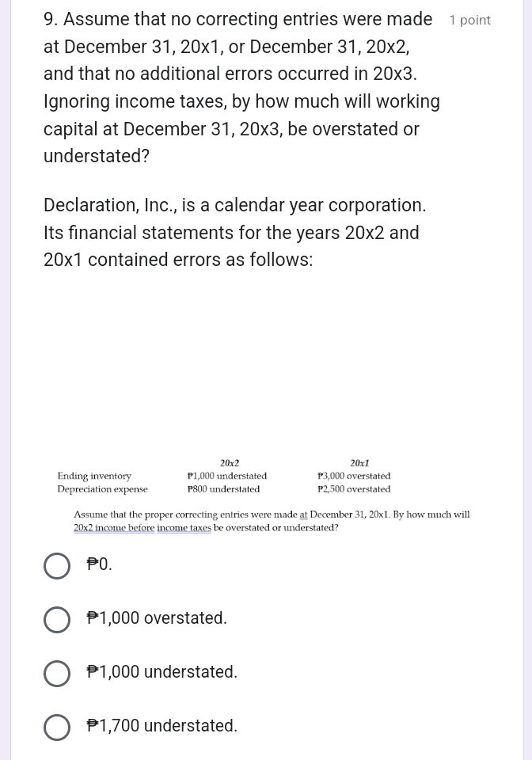532x760 pixels.
Task: Mark the ₱1,700 understated radio circle
Action: [x=57, y=727]
